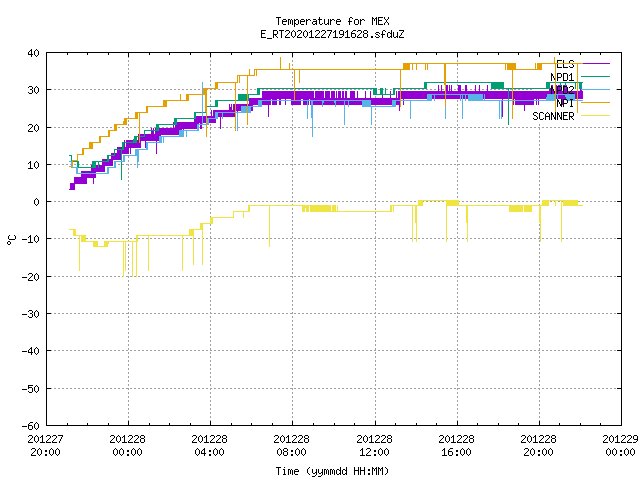Click the 'Time (yymmdd HH:MM)' axis title
Viewport: 640px width, 480px height.
332,471
